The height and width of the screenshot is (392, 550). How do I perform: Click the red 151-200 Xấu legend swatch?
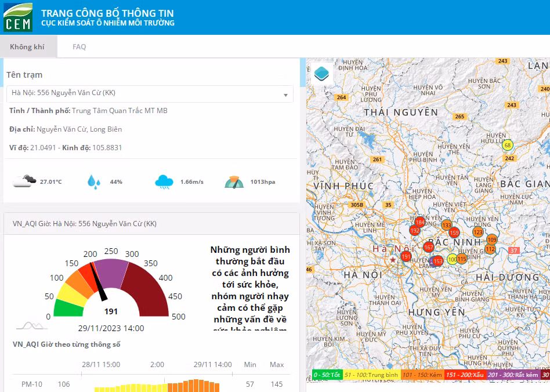pyautogui.click(x=465, y=375)
